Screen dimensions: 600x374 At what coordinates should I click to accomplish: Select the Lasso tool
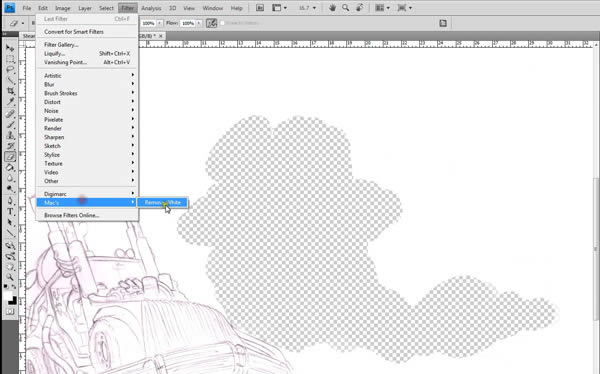10,70
